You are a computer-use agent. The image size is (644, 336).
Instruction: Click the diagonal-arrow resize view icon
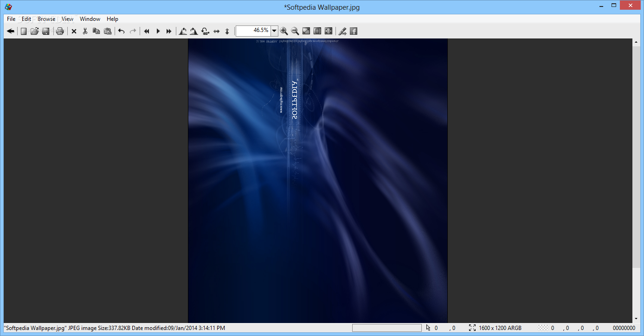coord(306,31)
